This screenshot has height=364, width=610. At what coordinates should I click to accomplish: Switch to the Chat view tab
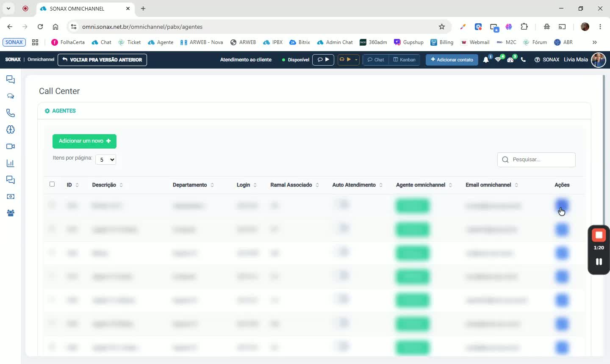click(x=376, y=60)
